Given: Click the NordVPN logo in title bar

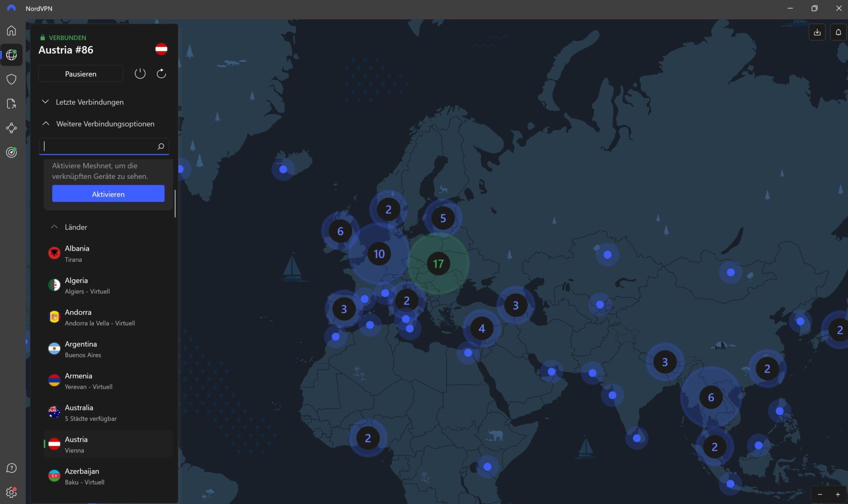Looking at the screenshot, I should [11, 8].
